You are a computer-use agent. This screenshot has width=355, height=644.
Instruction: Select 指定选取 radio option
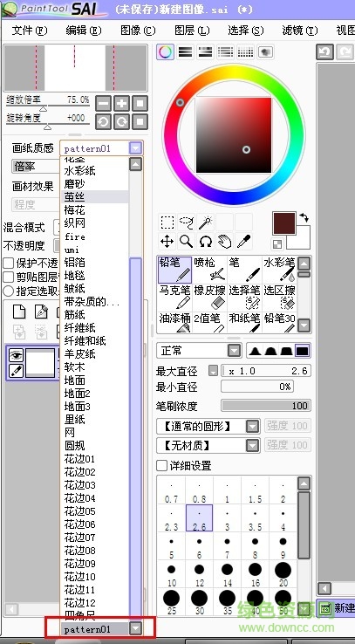(9, 291)
